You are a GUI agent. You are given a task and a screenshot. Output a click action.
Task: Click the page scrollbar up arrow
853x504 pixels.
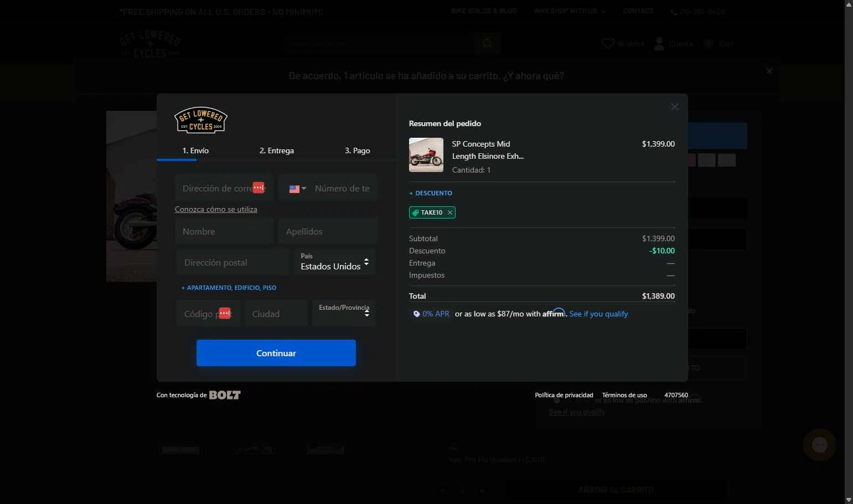click(x=849, y=4)
